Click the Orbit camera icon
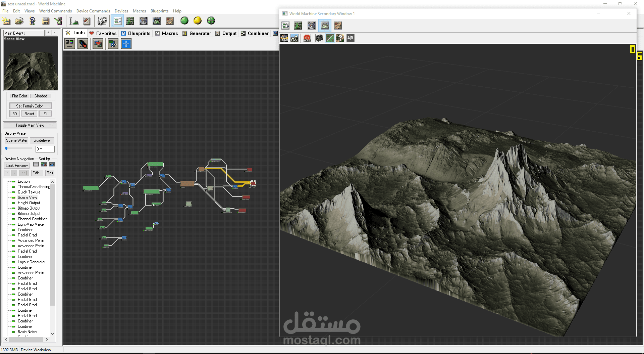The image size is (644, 354). [284, 38]
